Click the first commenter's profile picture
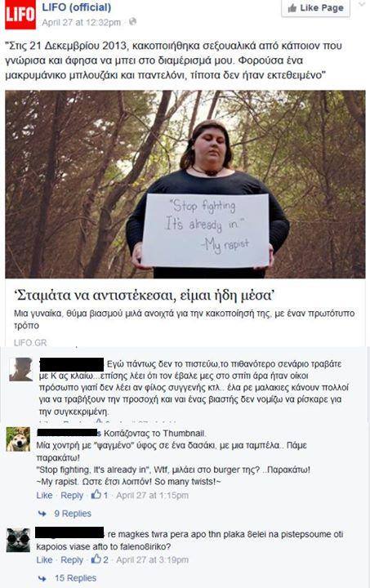370x588 pixels. [x=20, y=369]
